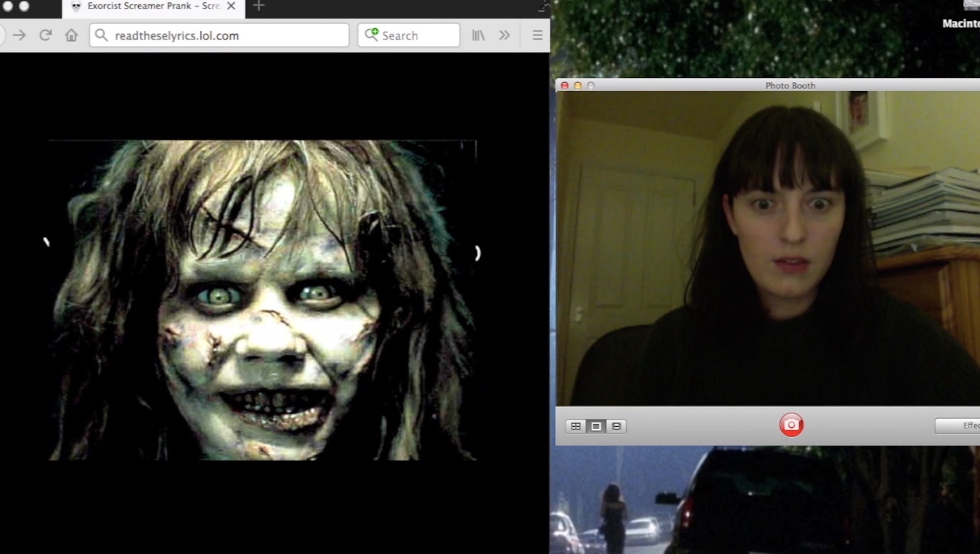Close the Exorcist Screamer Prank tab
Screen dimensions: 980x554
click(231, 6)
